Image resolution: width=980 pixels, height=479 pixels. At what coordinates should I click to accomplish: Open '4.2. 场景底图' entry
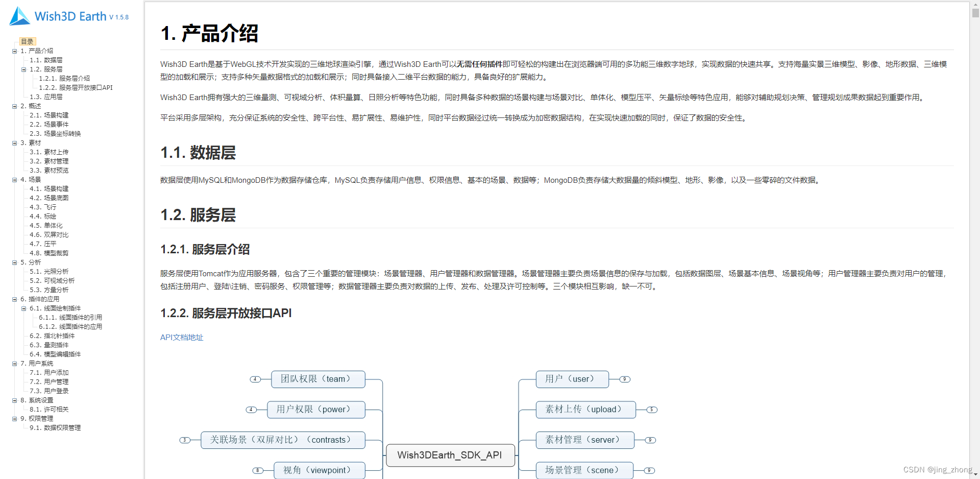(x=49, y=198)
